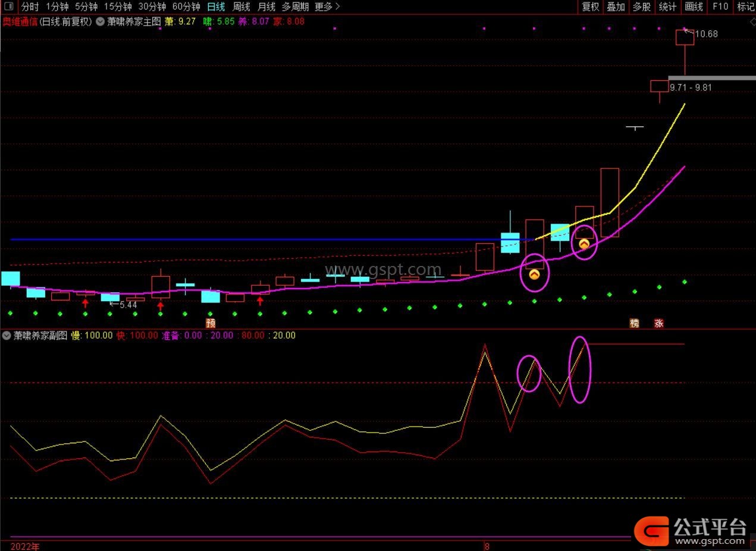Click the lower orange up-chevron signal icon
This screenshot has width=756, height=551.
click(534, 274)
